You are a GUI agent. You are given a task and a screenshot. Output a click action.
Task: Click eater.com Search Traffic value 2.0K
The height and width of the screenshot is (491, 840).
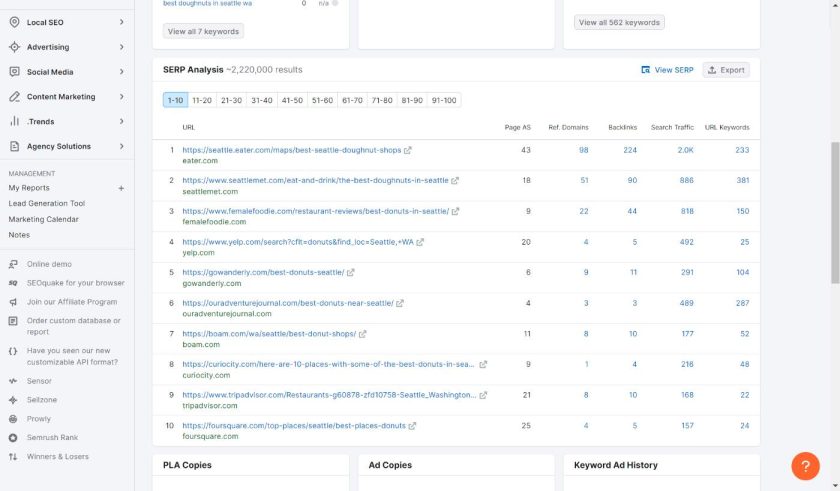685,150
